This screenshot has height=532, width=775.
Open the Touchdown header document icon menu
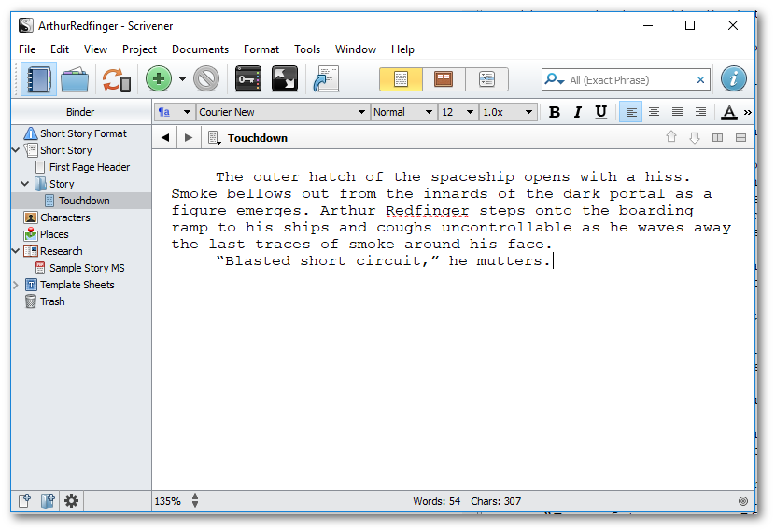tap(215, 138)
